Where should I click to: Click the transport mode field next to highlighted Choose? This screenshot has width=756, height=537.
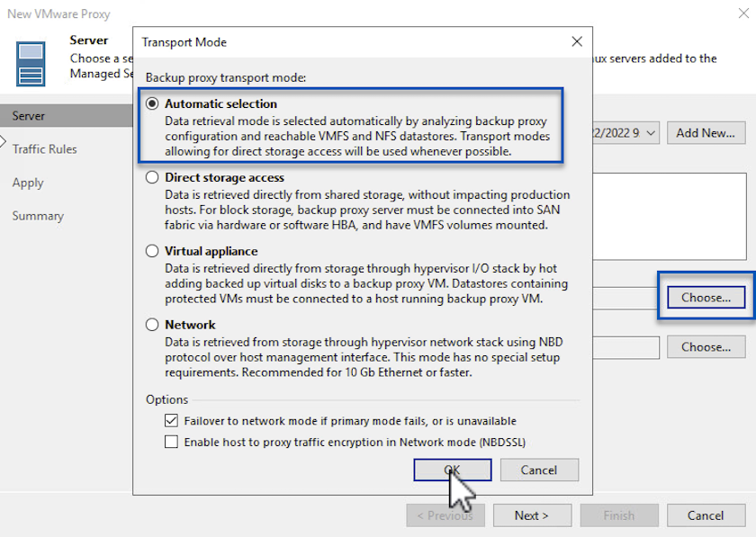coord(625,298)
